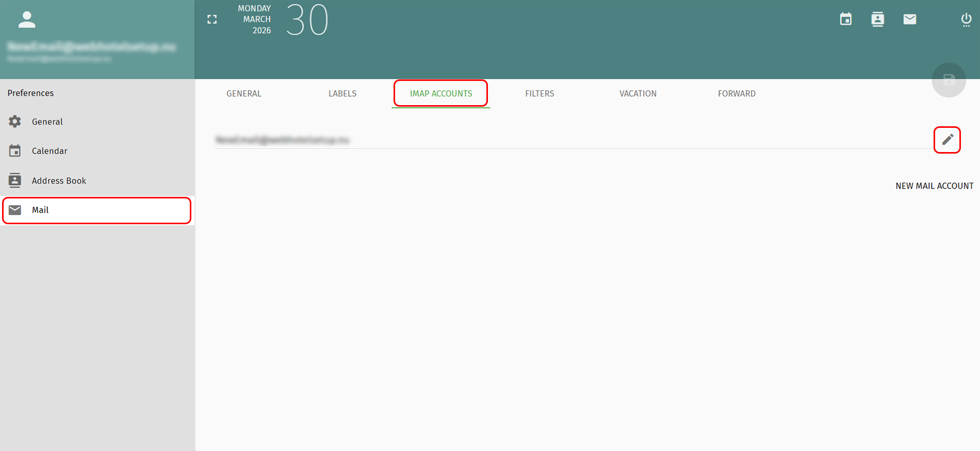Switch to the General tab
Screen dimensions: 980x451
click(x=244, y=94)
